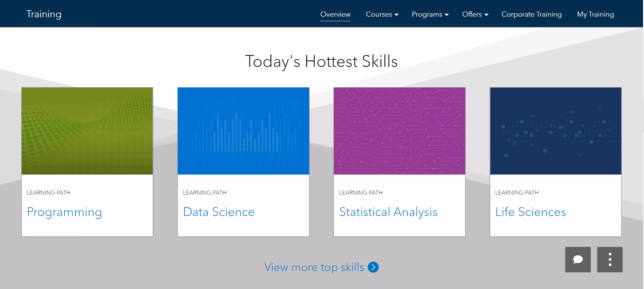Open the chat bubble icon
Image resolution: width=644 pixels, height=289 pixels.
[578, 259]
